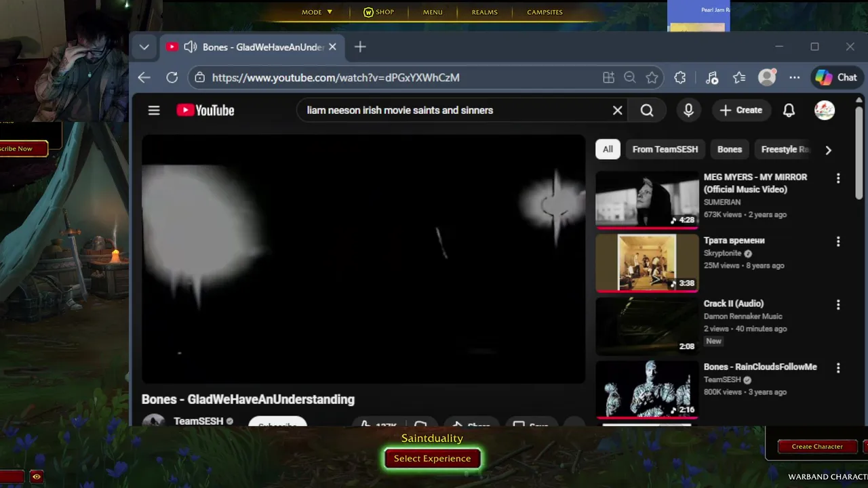The width and height of the screenshot is (868, 488).
Task: Open the media control music icon
Action: coord(711,77)
